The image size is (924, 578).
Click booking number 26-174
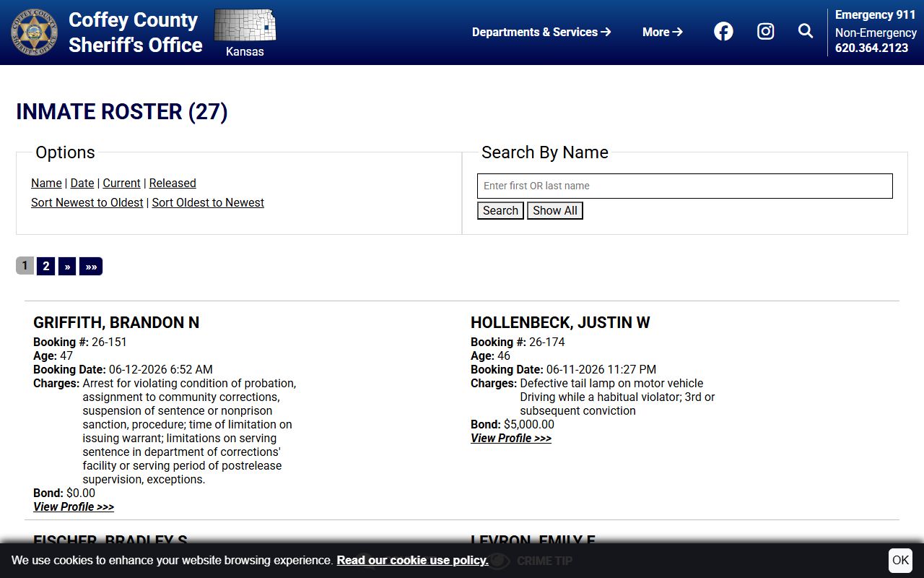546,342
